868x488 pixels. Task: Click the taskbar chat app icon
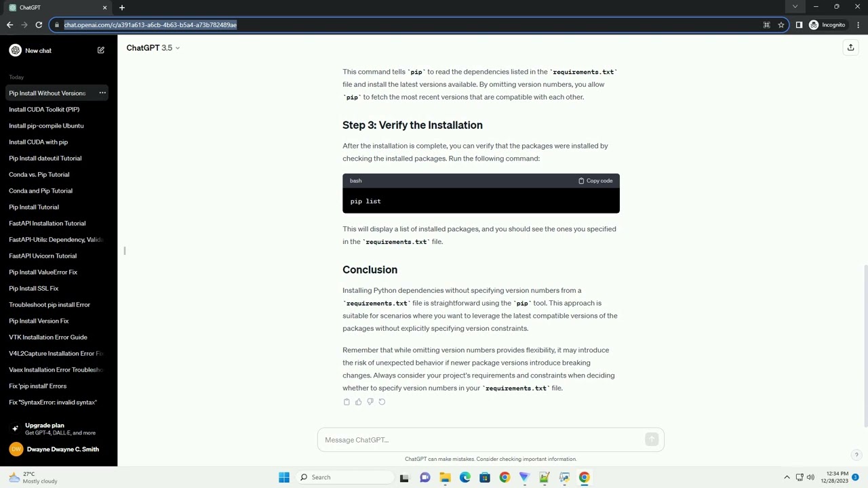[425, 477]
